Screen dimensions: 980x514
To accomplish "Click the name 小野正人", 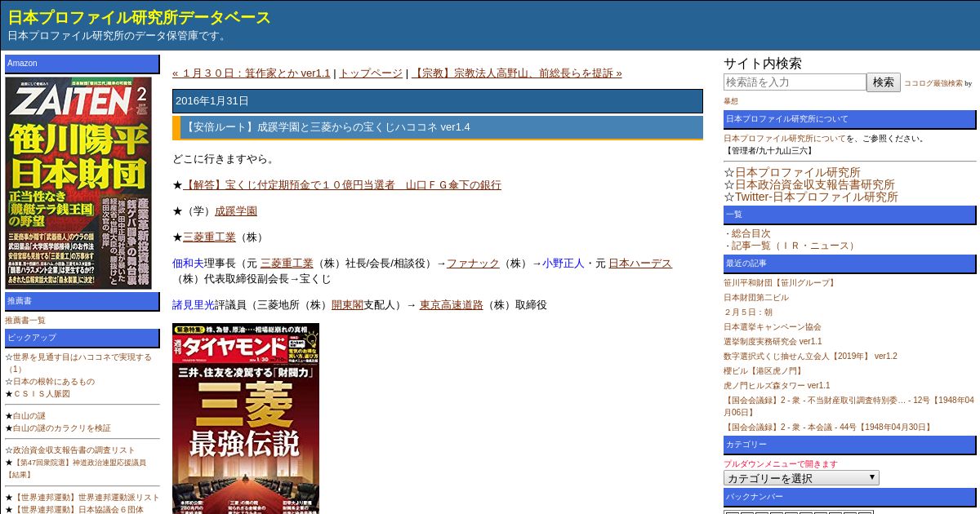I will tap(563, 264).
